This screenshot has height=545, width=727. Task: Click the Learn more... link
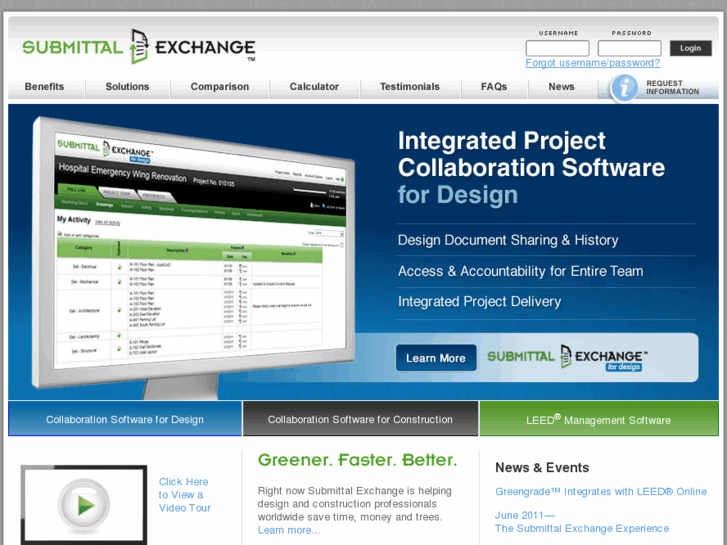289,530
